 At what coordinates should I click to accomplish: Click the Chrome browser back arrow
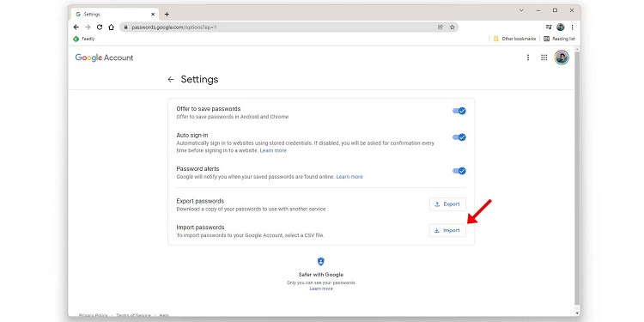pyautogui.click(x=76, y=27)
